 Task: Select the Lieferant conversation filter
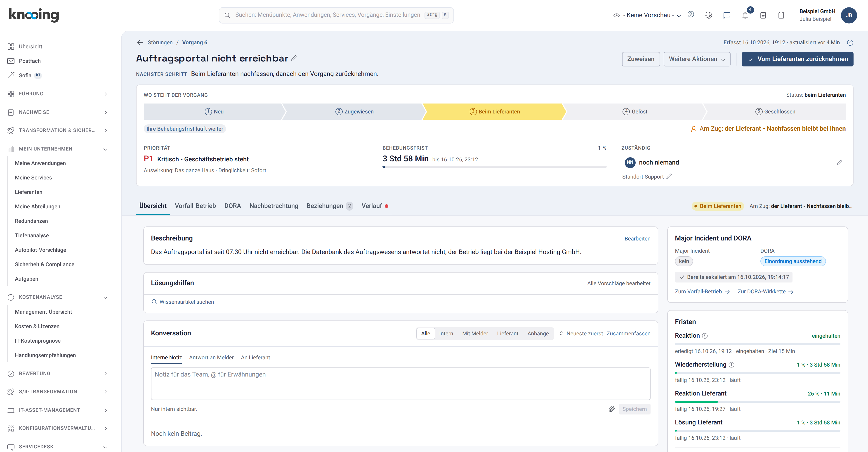507,333
